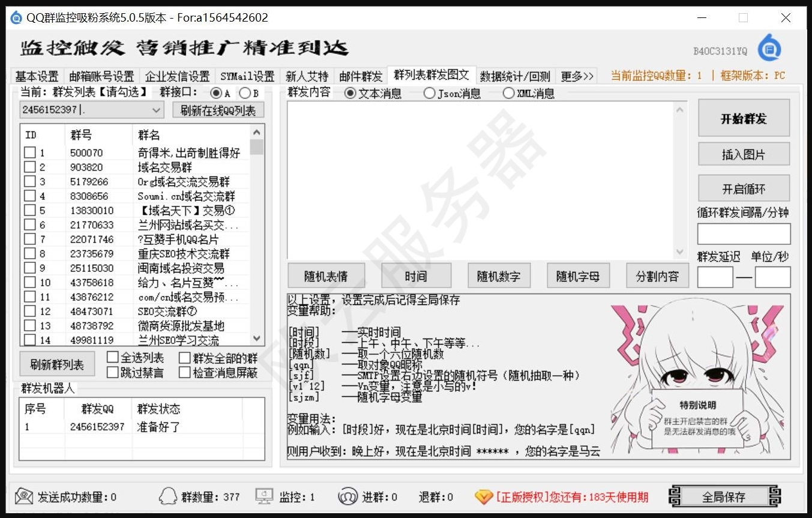Click the monitor icon beside 监控

[x=265, y=496]
